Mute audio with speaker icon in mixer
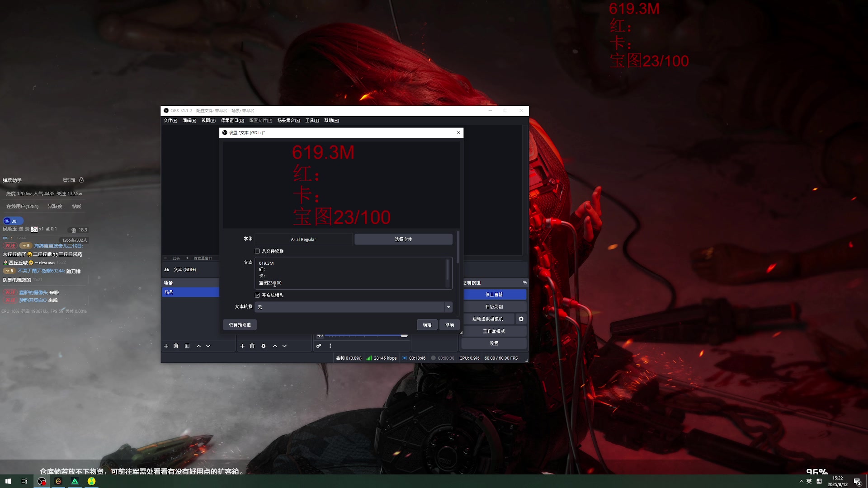The height and width of the screenshot is (488, 868). (320, 336)
